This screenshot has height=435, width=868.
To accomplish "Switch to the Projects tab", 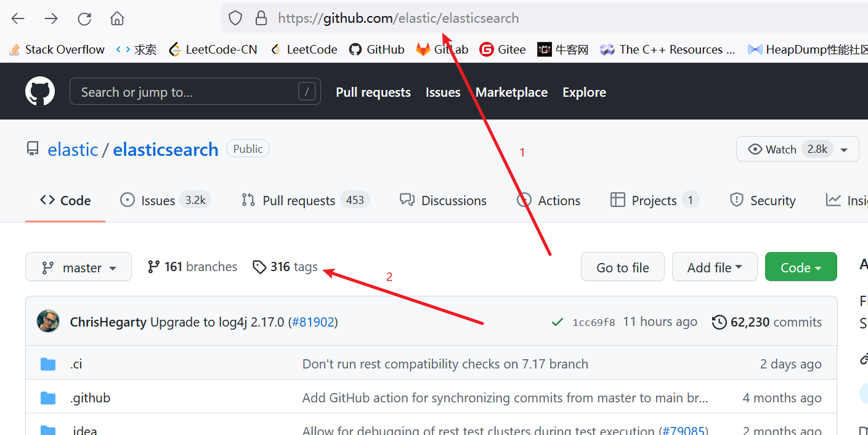I will 654,200.
